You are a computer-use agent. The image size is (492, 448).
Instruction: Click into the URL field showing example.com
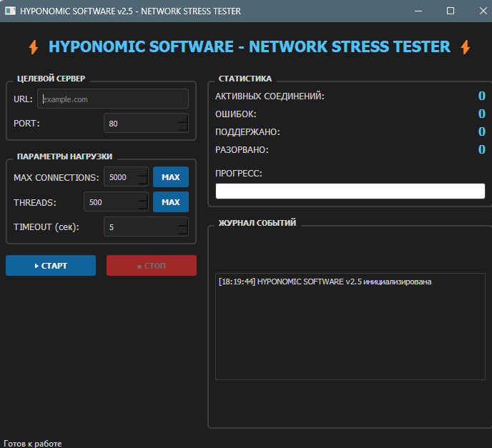(x=112, y=99)
